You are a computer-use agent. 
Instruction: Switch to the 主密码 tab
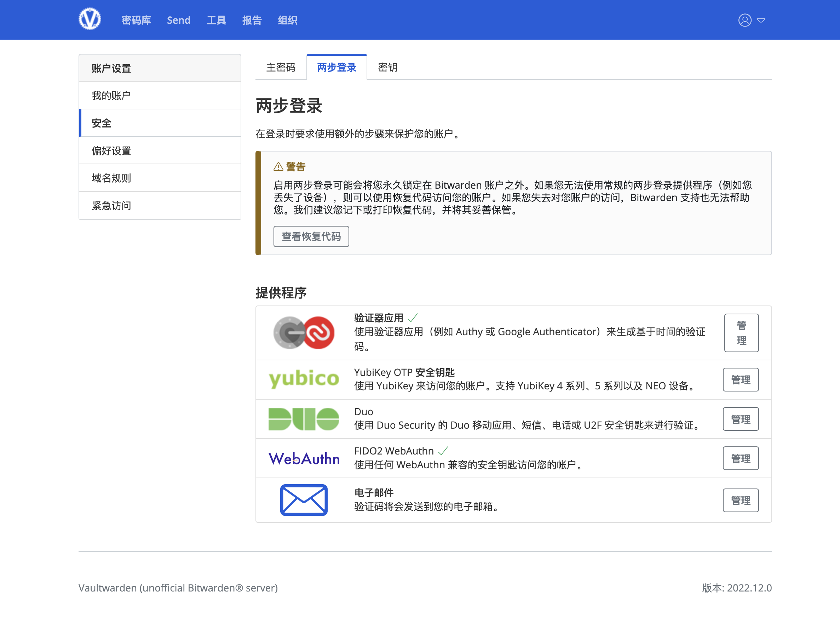[x=281, y=67]
